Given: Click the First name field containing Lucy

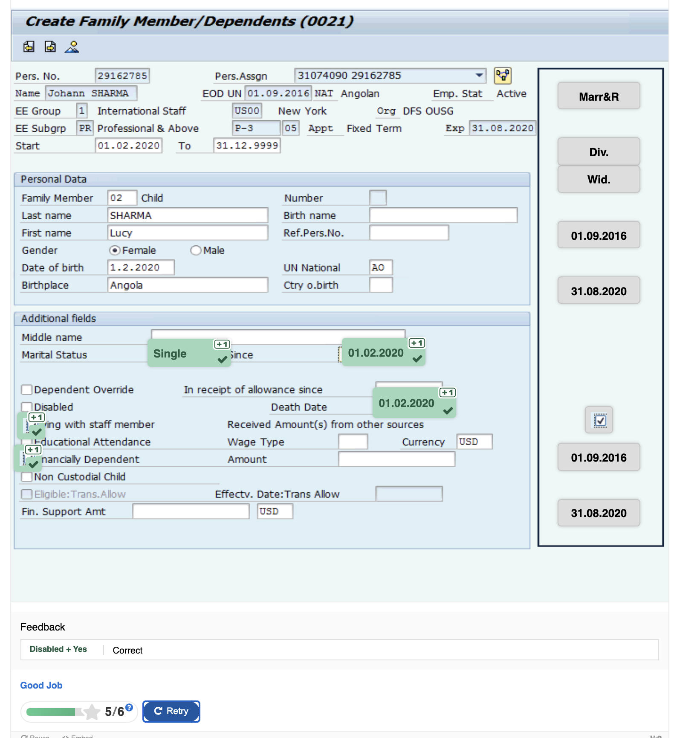Looking at the screenshot, I should (x=188, y=233).
